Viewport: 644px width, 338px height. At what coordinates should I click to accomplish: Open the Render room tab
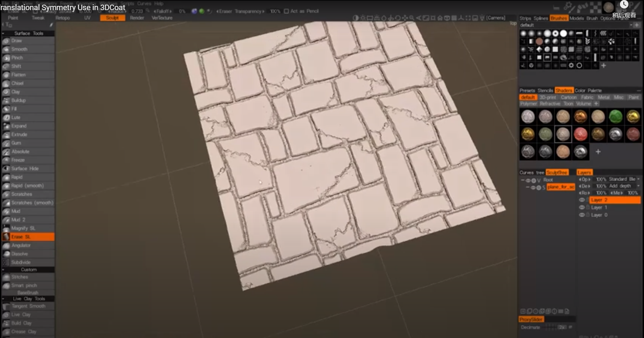click(x=137, y=18)
